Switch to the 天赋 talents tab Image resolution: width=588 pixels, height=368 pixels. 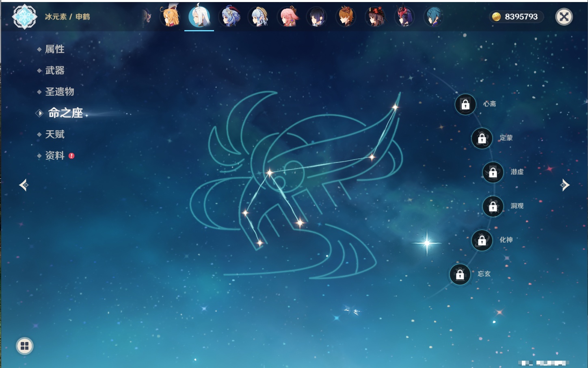55,134
